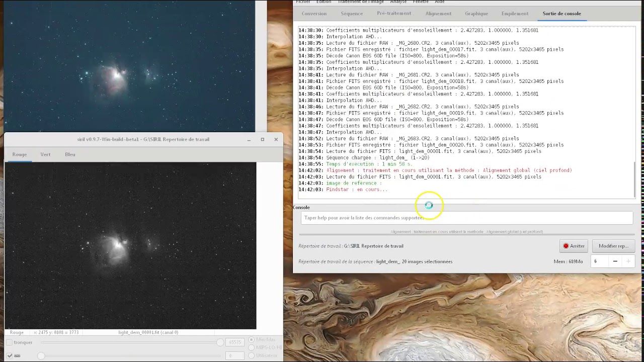Open the Fichier menu
The image size is (644, 362).
pos(303,2)
